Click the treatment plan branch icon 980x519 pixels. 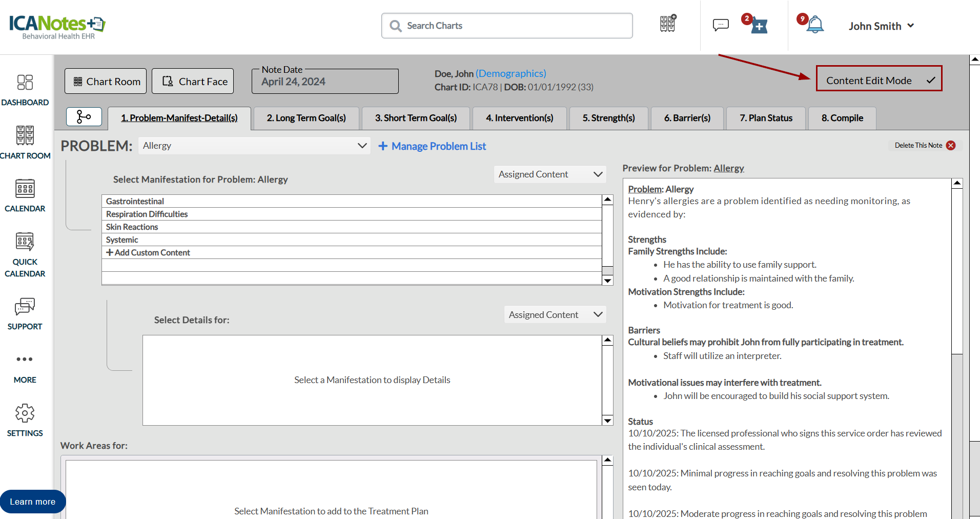[x=84, y=117]
